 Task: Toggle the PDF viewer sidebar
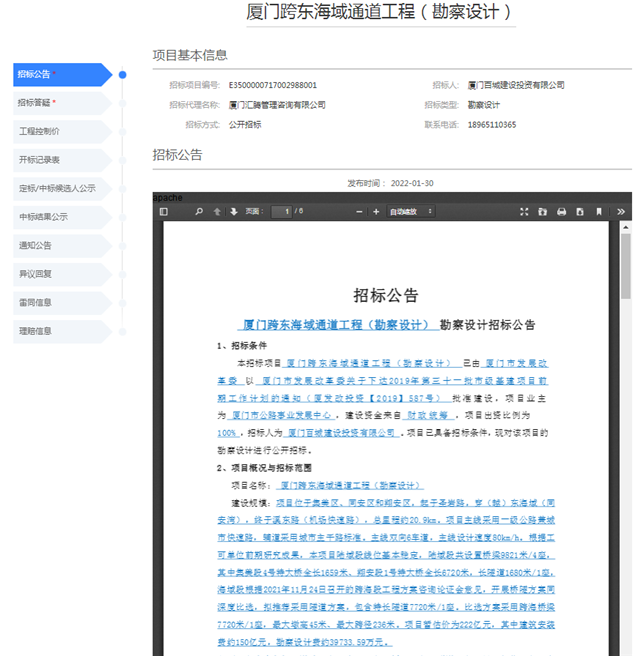coord(164,212)
